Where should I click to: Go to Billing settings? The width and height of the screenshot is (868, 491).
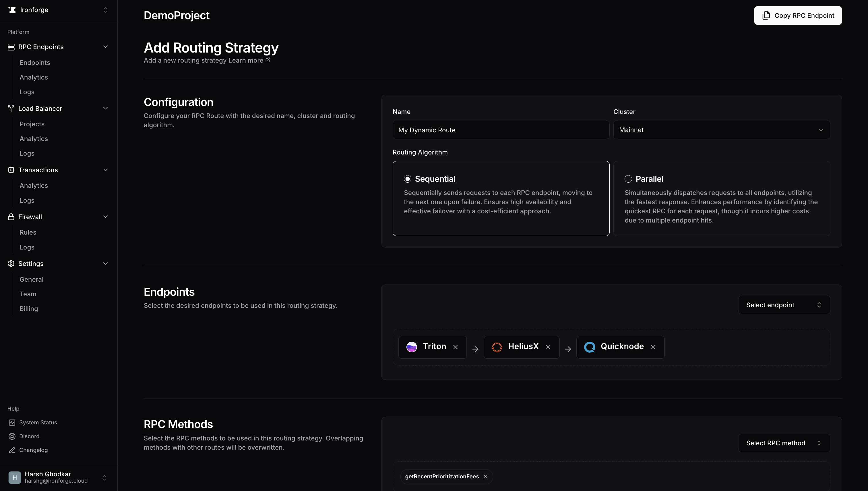(x=29, y=309)
